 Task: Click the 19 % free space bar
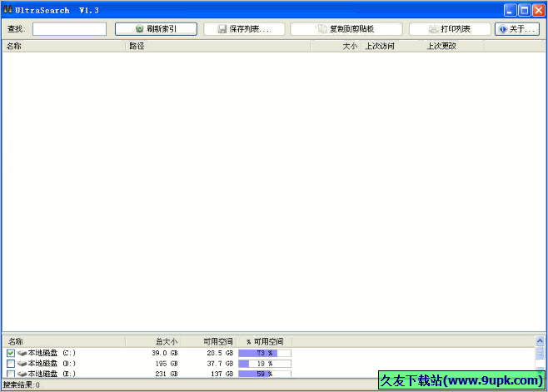(x=265, y=364)
